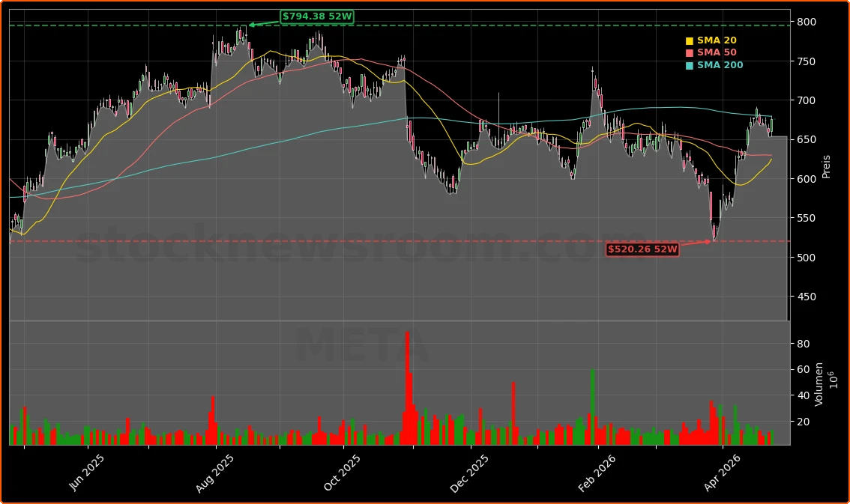Click the META ticker watermark

click(x=361, y=347)
